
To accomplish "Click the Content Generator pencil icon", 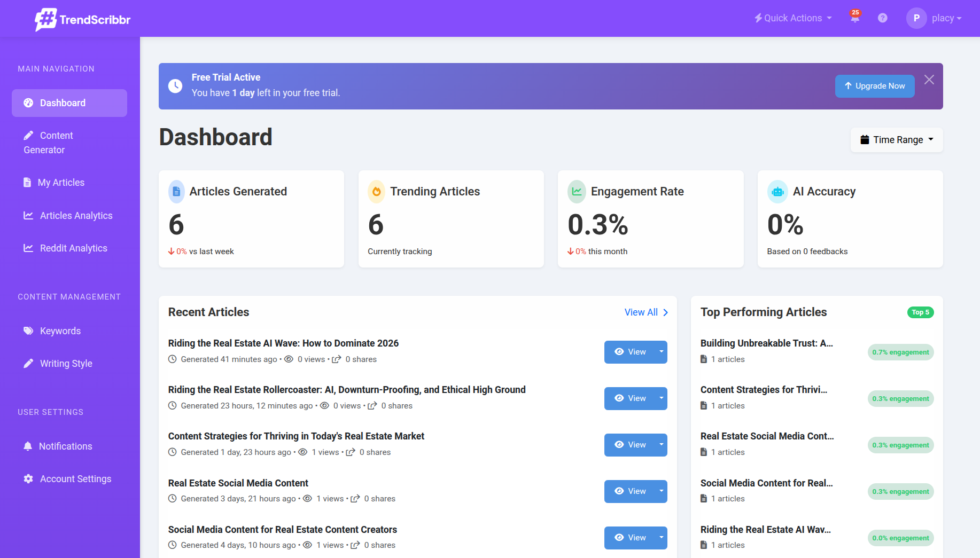I will tap(28, 136).
